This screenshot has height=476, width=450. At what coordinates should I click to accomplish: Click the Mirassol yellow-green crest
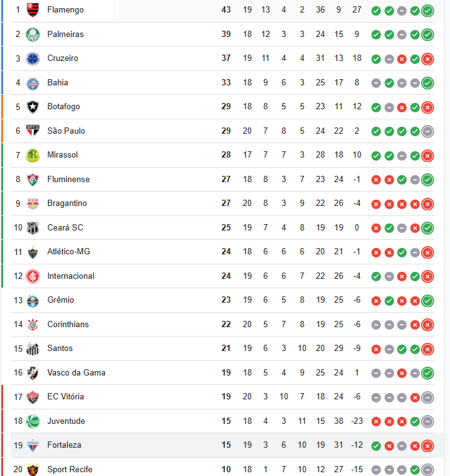(33, 155)
